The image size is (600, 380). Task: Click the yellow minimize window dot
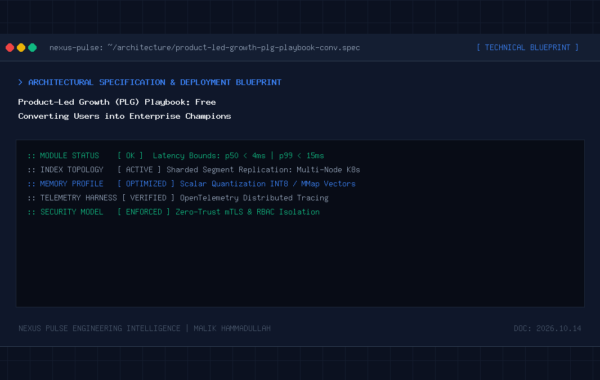(x=21, y=47)
